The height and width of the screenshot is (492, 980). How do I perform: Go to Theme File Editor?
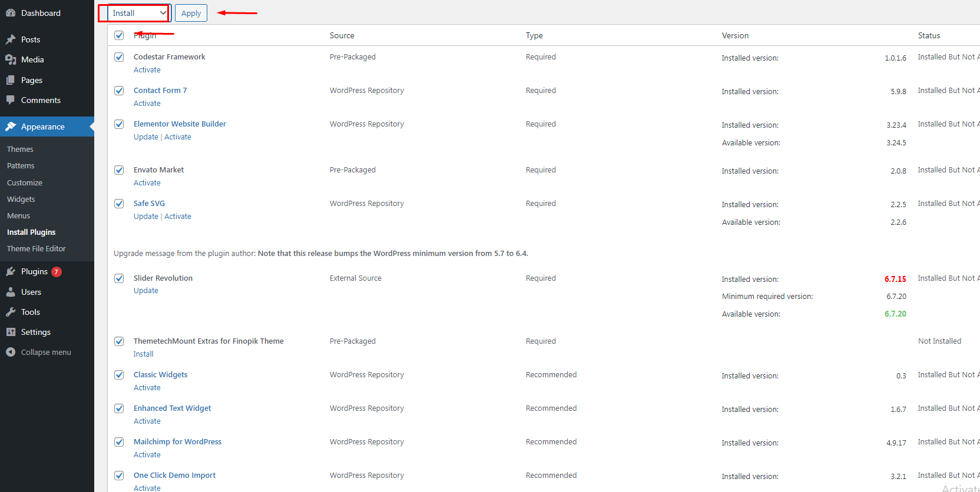click(37, 248)
